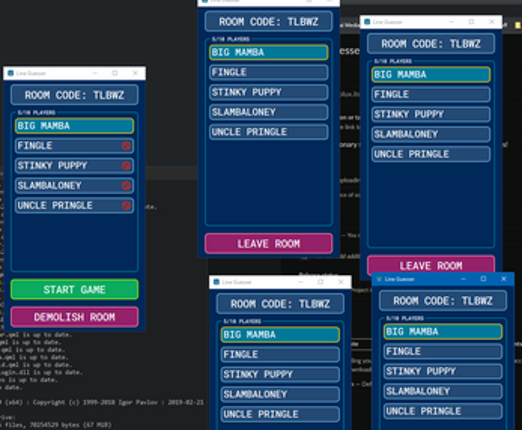Click Line Guesser app icon in top-right window title bar
522x430 pixels.
(367, 22)
